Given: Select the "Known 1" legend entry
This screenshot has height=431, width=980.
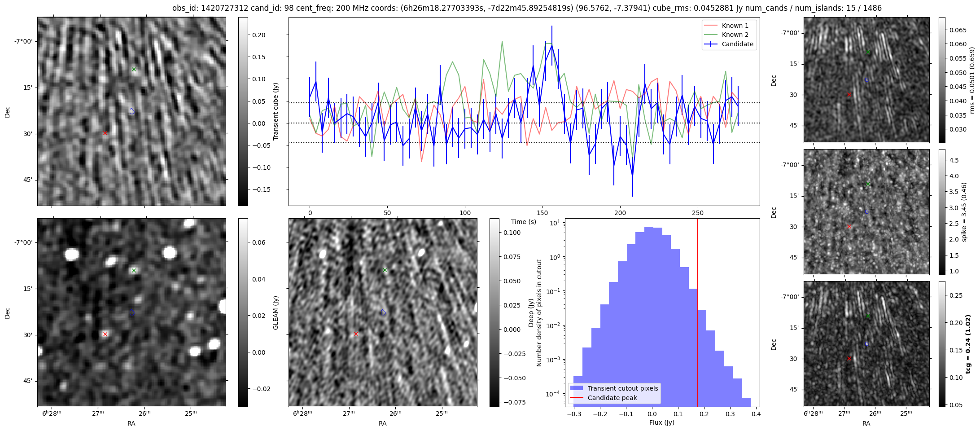Looking at the screenshot, I should click(735, 26).
